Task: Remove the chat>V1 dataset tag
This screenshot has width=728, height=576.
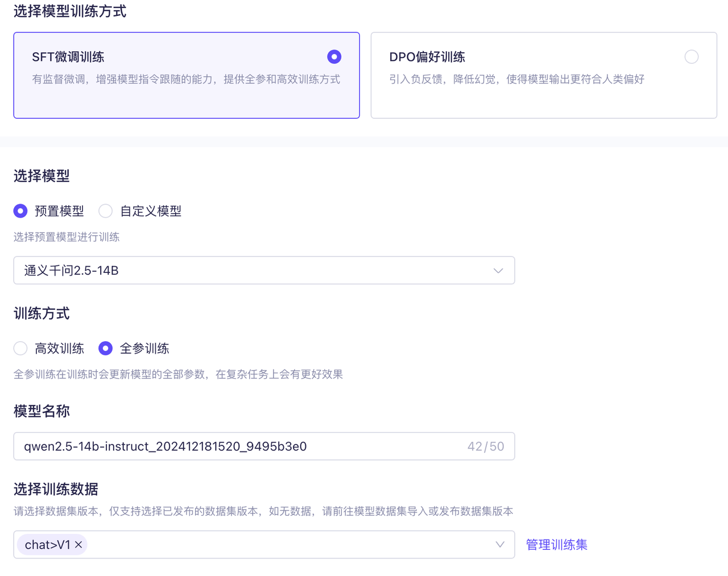Action: pos(78,545)
